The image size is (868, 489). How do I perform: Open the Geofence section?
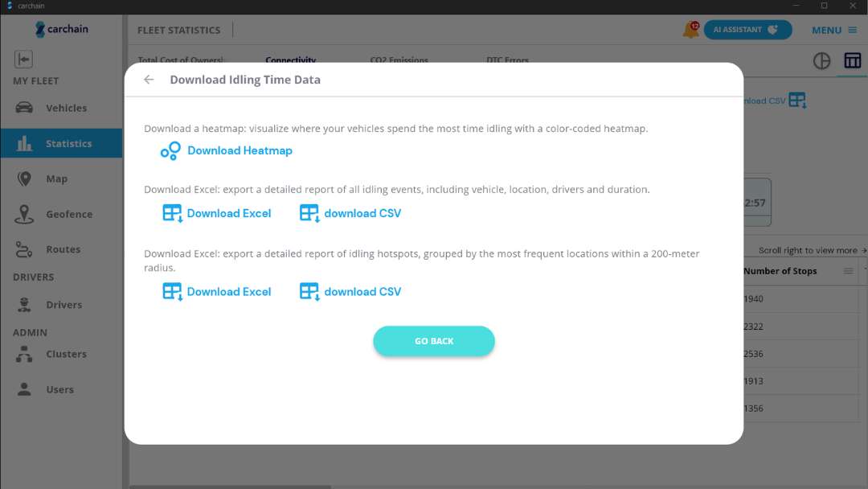68,215
